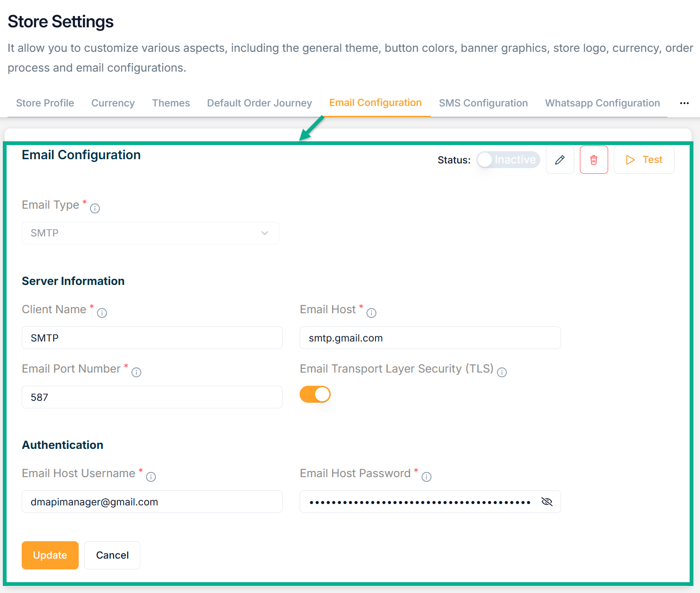This screenshot has width=700, height=593.
Task: Disable the Email Transport Layer Security toggle
Action: tap(315, 394)
